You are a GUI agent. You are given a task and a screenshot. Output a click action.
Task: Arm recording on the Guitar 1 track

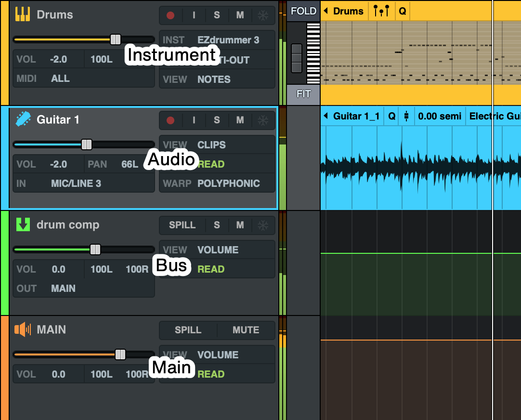click(x=171, y=120)
